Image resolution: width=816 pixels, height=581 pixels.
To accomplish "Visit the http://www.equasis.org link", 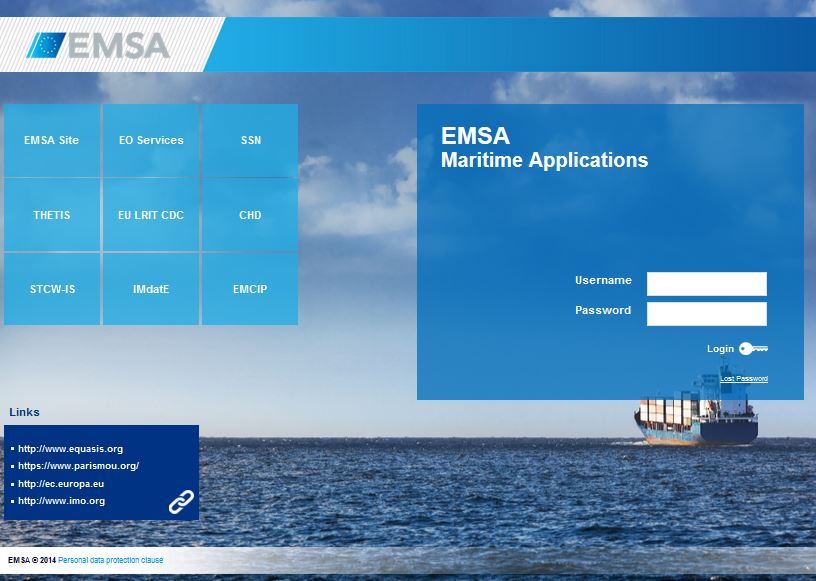I will point(71,448).
